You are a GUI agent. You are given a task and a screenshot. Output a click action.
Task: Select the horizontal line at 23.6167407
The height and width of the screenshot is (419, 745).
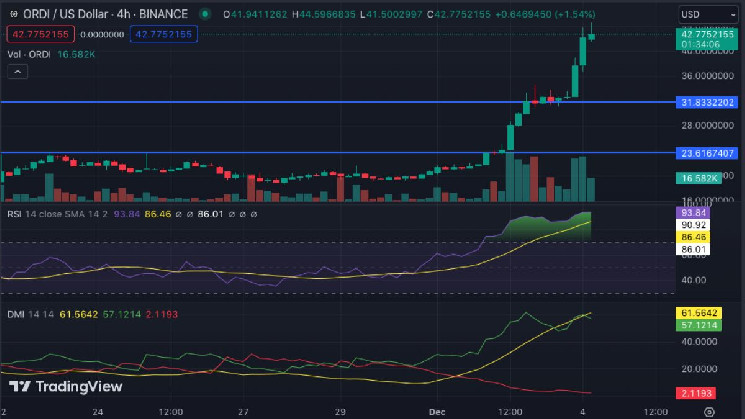point(337,152)
